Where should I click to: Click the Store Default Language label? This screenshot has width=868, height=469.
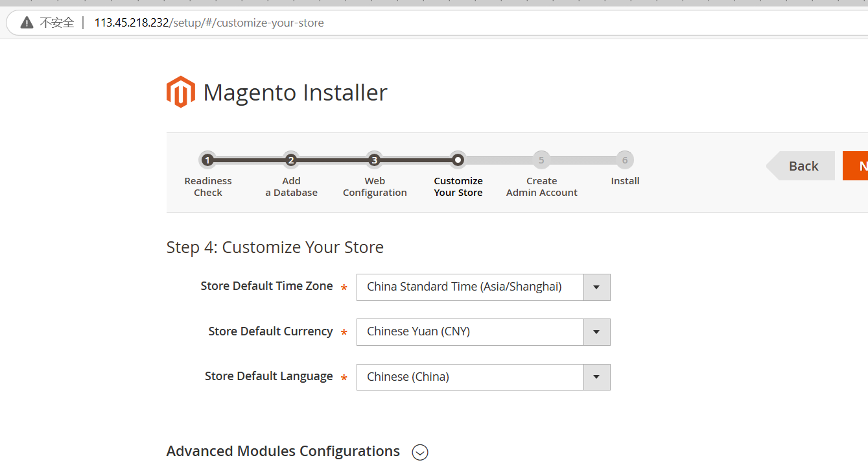coord(269,376)
